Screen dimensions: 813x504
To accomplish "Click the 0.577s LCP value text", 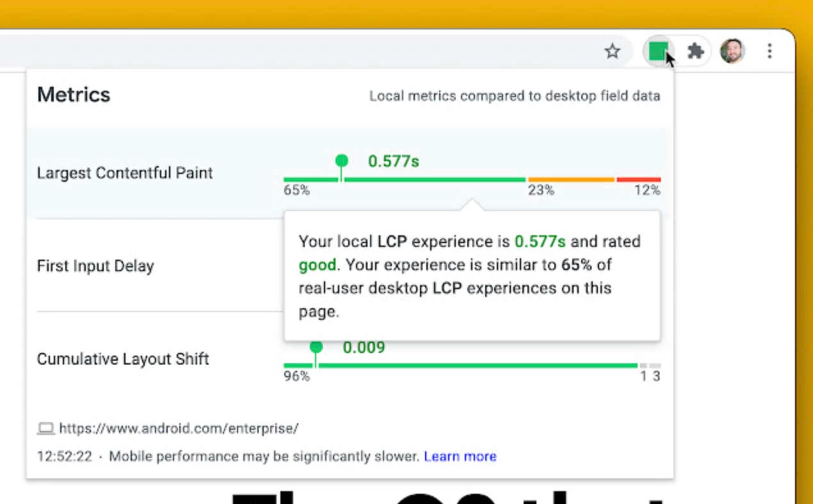I will pos(393,161).
